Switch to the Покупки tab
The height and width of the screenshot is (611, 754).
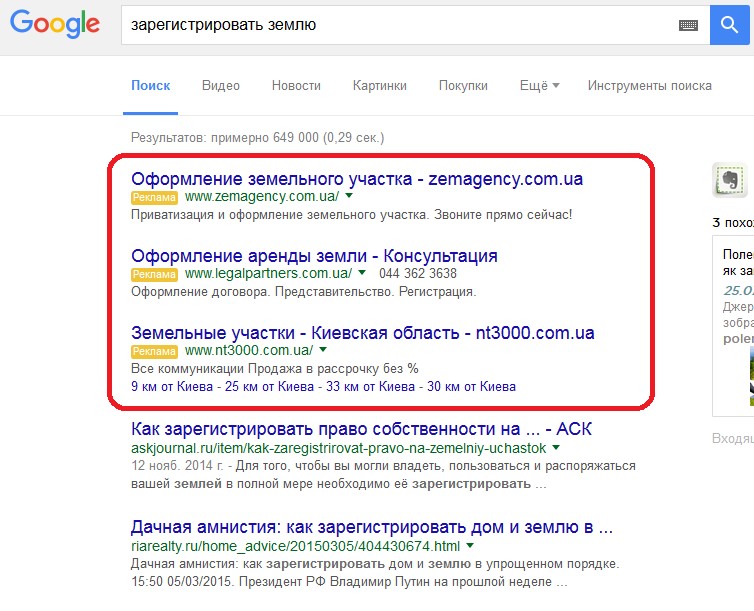tap(463, 86)
